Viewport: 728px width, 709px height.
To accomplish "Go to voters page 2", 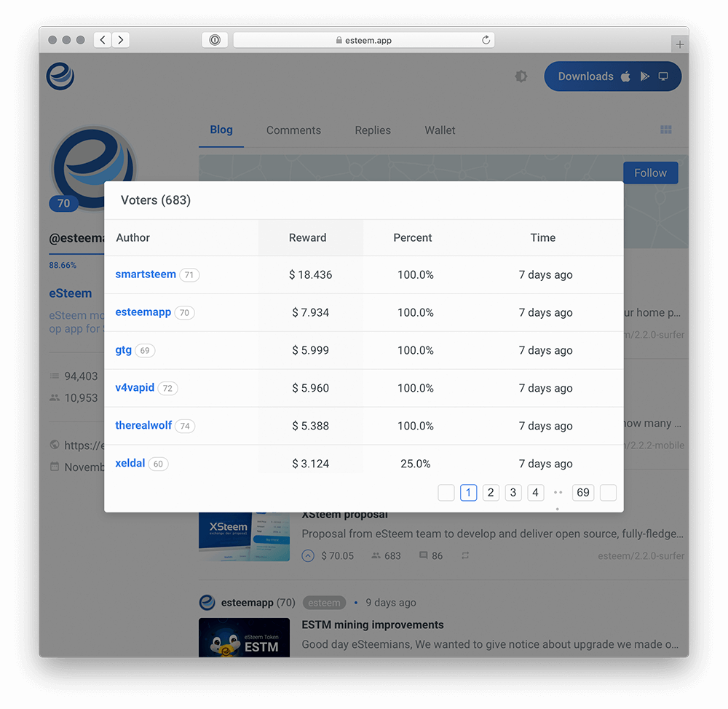I will pos(491,493).
